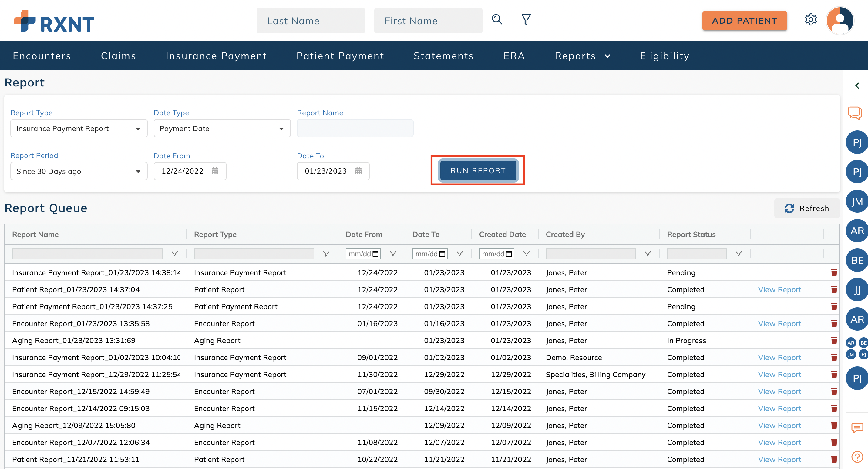
Task: Open the Date To calendar picker
Action: [358, 171]
